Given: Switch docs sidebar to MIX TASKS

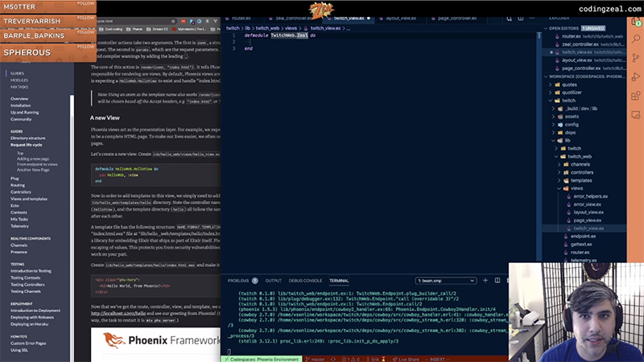Looking at the screenshot, I should coord(19,87).
